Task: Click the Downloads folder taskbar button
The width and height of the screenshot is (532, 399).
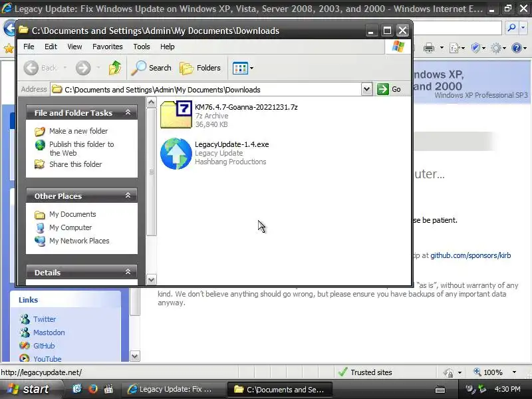Action: 279,390
